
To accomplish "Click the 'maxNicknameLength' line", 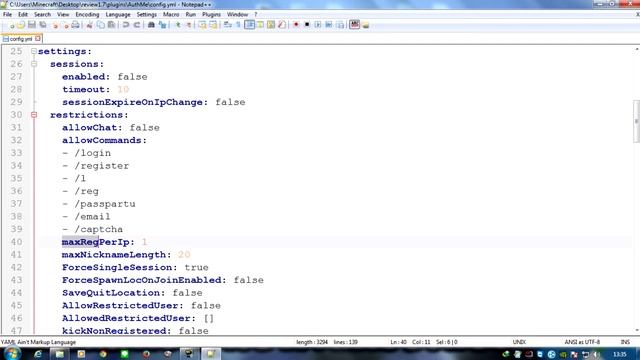I will point(126,255).
